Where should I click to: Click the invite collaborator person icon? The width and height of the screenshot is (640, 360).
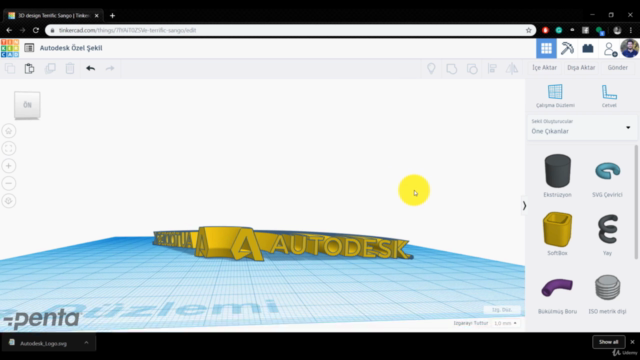[610, 49]
